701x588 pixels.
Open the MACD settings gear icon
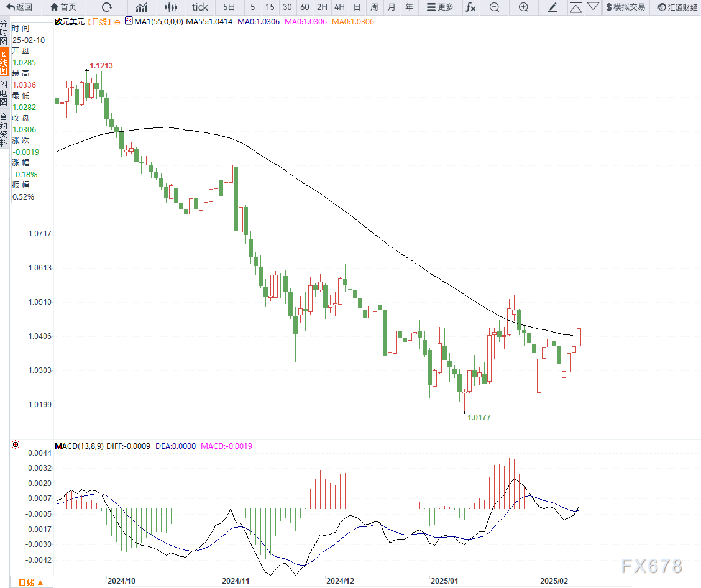pos(16,444)
